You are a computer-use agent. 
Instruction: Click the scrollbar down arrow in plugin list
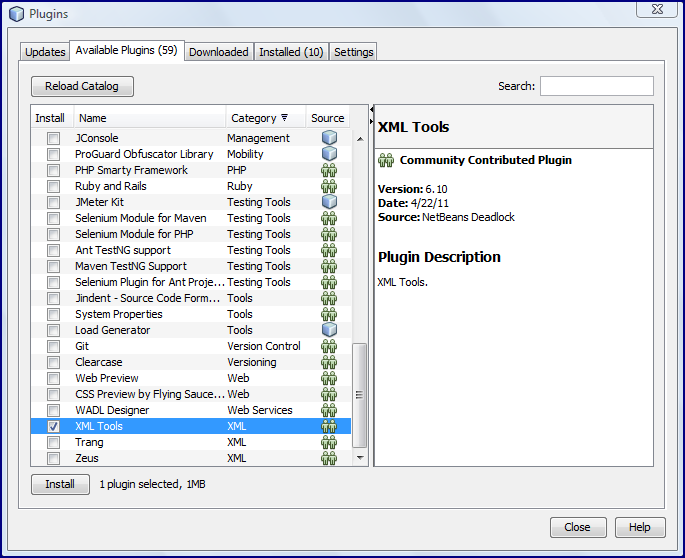[360, 457]
